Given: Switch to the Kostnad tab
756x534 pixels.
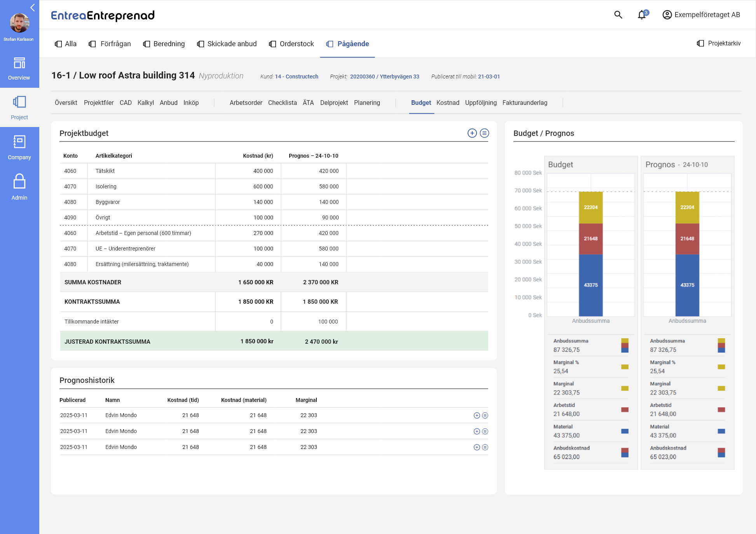Looking at the screenshot, I should tap(448, 103).
